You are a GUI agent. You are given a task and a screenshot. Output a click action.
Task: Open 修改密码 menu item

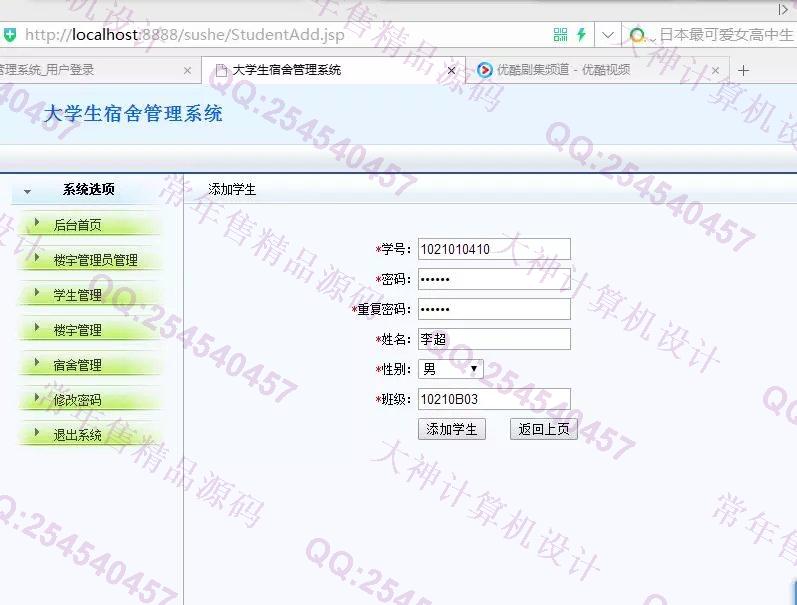click(77, 400)
